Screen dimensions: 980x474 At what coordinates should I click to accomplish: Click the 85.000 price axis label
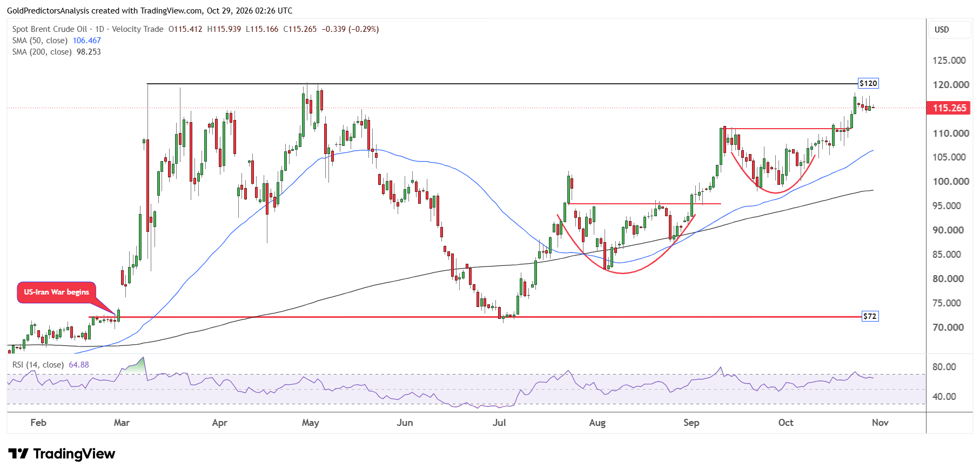947,255
